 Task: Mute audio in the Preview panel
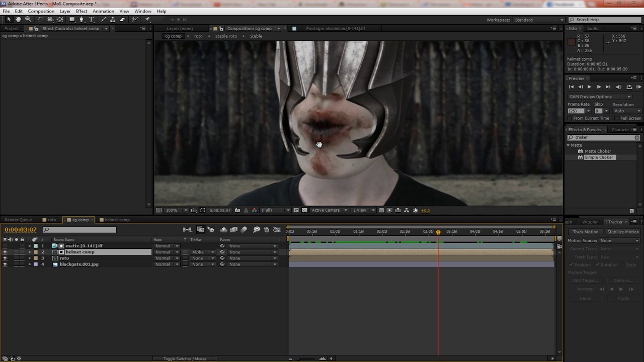pyautogui.click(x=619, y=87)
